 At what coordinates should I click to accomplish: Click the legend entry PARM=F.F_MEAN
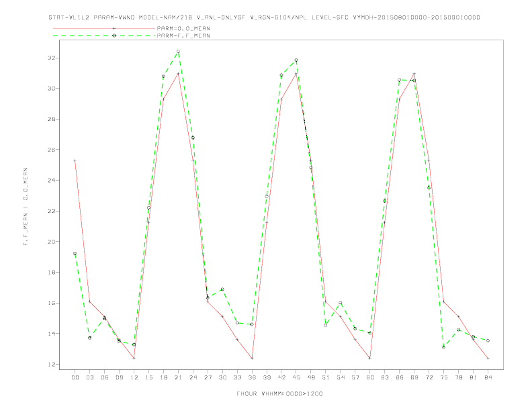[x=183, y=36]
